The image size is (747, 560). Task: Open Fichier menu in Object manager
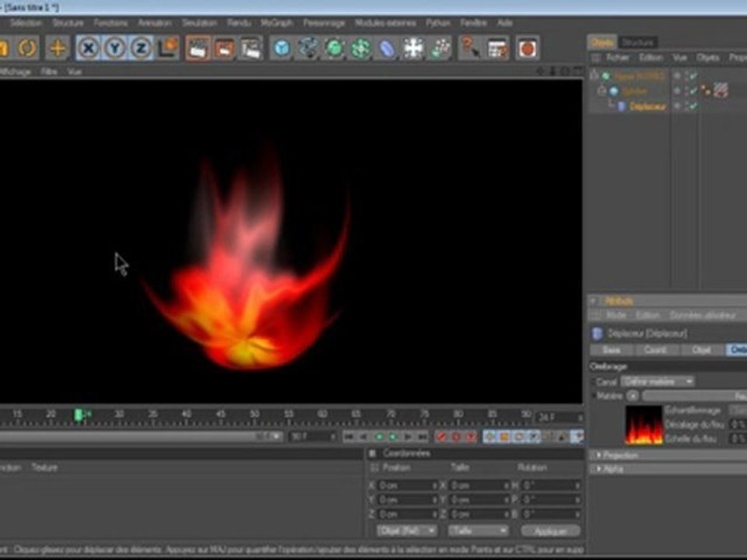tap(617, 58)
